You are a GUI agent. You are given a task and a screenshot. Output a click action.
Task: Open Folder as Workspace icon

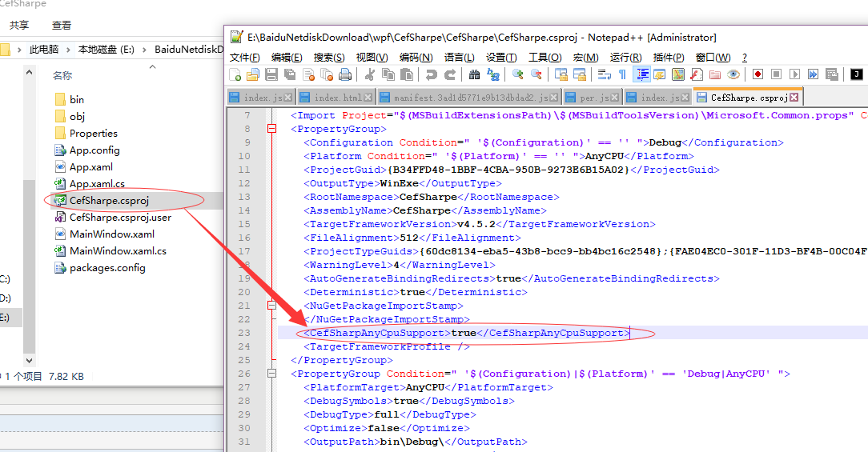[715, 74]
